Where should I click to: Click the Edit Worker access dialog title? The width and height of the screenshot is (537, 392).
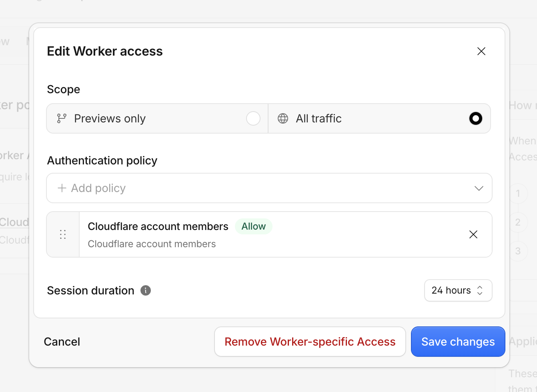point(105,51)
